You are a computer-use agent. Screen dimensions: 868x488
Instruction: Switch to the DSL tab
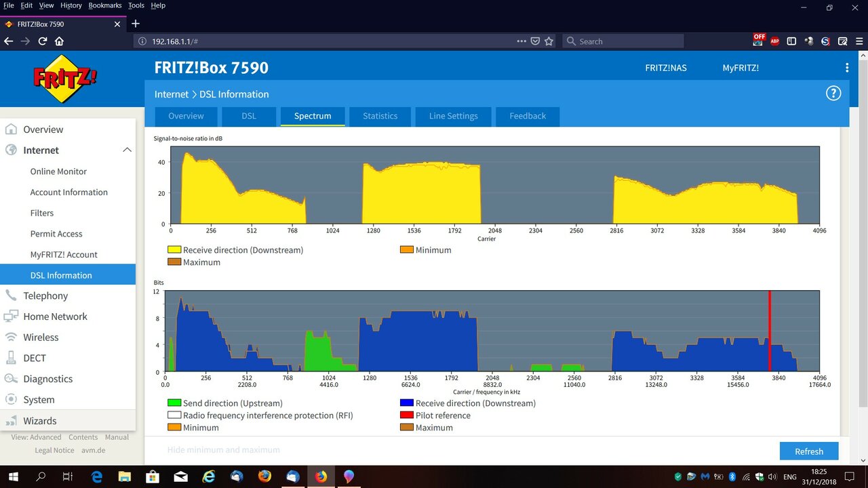click(x=249, y=116)
